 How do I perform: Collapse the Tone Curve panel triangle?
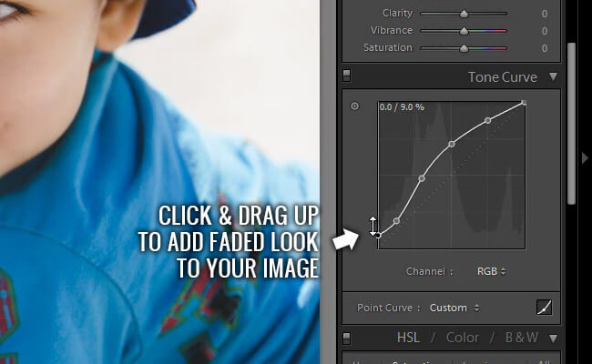click(553, 77)
